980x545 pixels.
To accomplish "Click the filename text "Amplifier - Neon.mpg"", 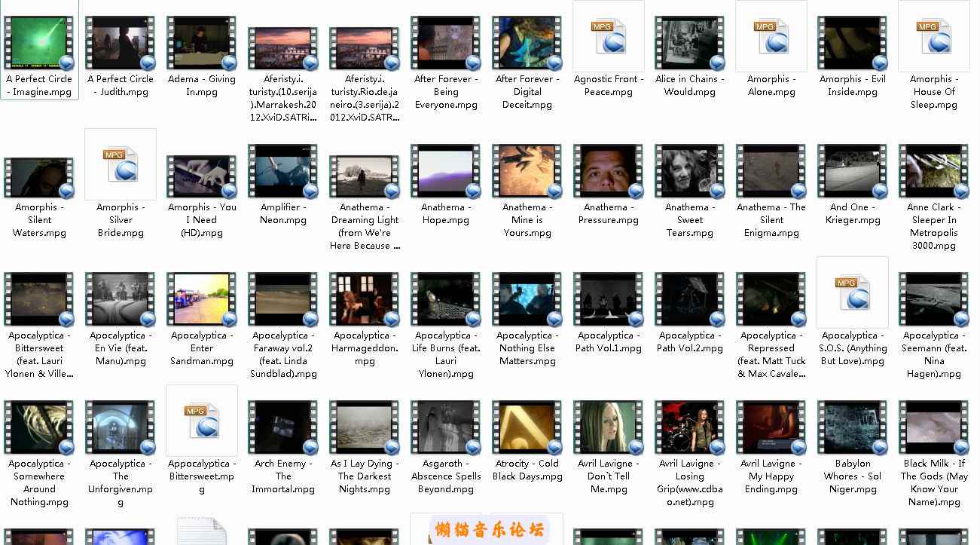I will tap(283, 213).
